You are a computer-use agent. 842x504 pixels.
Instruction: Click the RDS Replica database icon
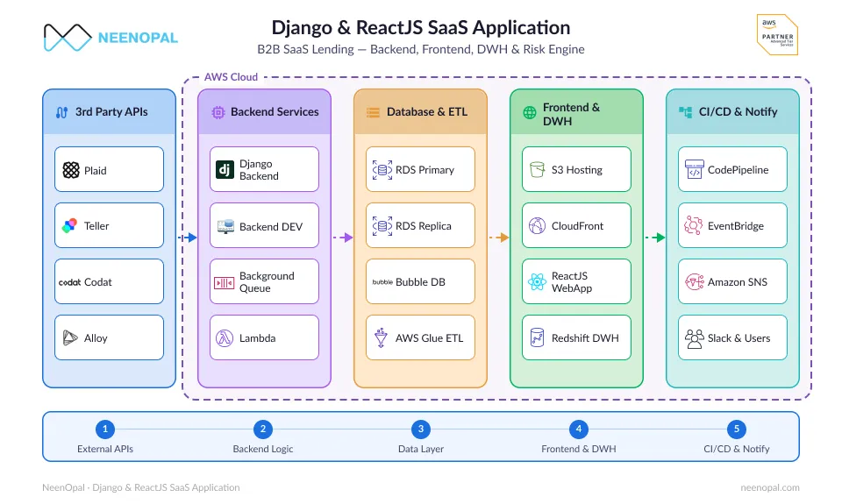point(382,226)
